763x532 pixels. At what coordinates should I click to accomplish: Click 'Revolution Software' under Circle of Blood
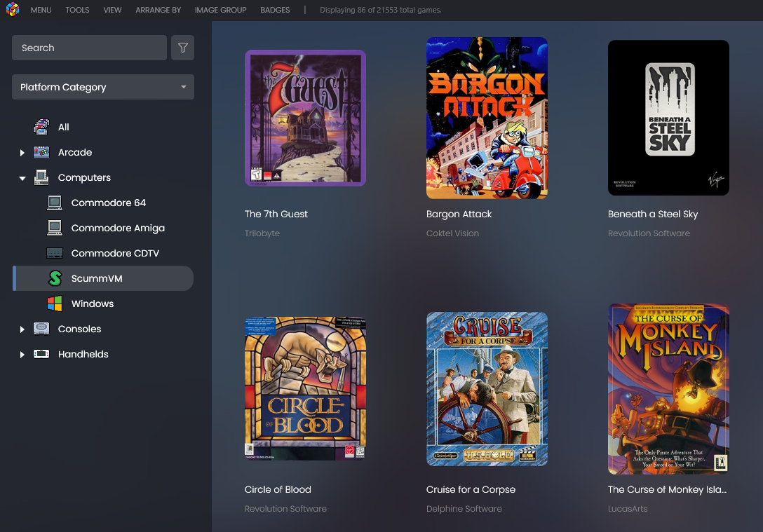tap(285, 509)
